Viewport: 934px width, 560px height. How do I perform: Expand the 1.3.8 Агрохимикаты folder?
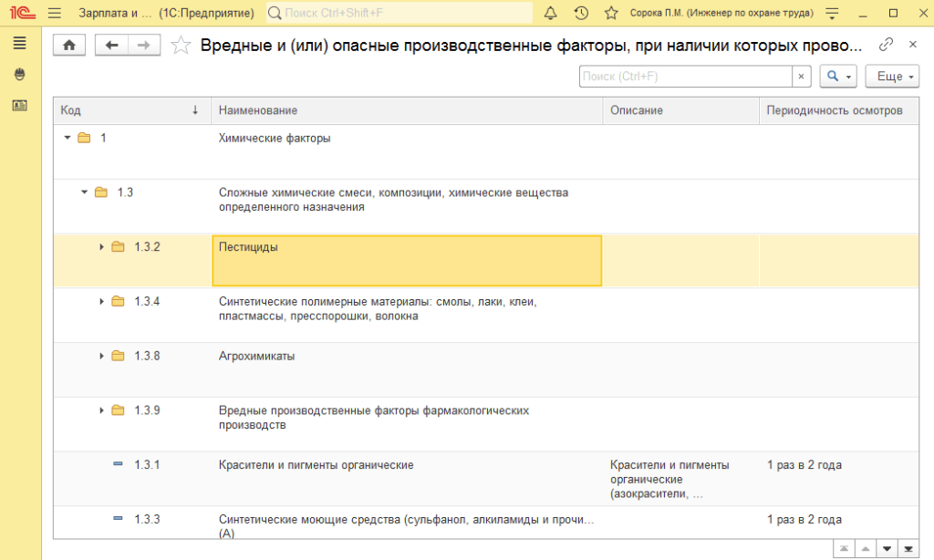(x=101, y=357)
